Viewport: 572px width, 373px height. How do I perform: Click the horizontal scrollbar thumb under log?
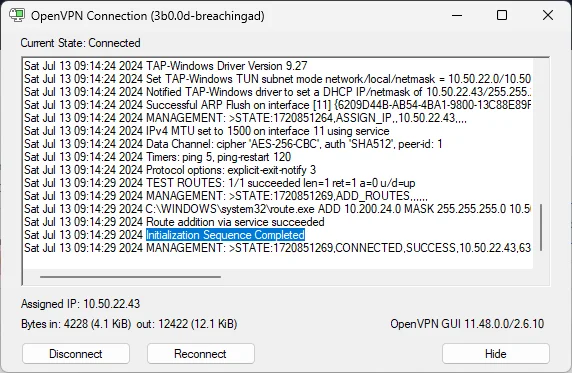(x=130, y=277)
